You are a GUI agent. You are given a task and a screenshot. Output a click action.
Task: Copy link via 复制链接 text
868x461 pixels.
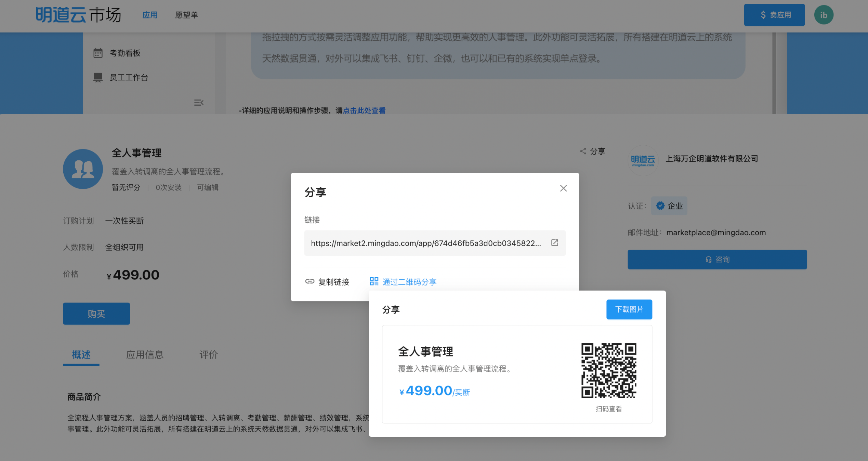[333, 282]
